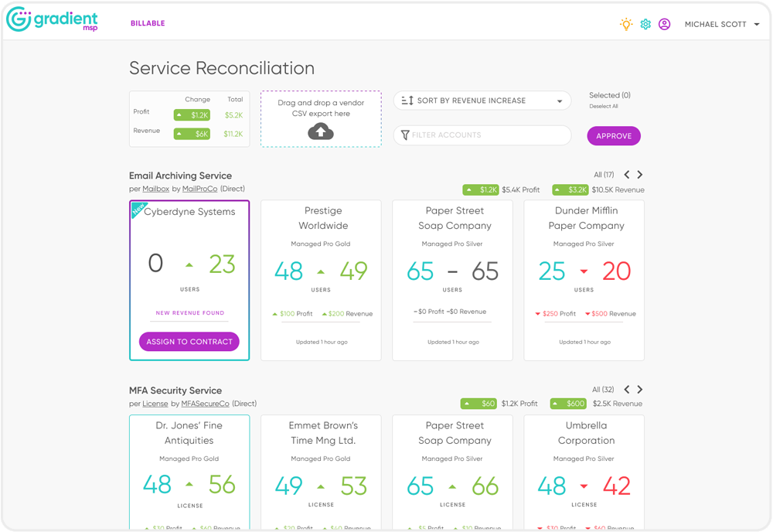Open the MFASecureCo vendor link
773x532 pixels.
click(x=205, y=404)
